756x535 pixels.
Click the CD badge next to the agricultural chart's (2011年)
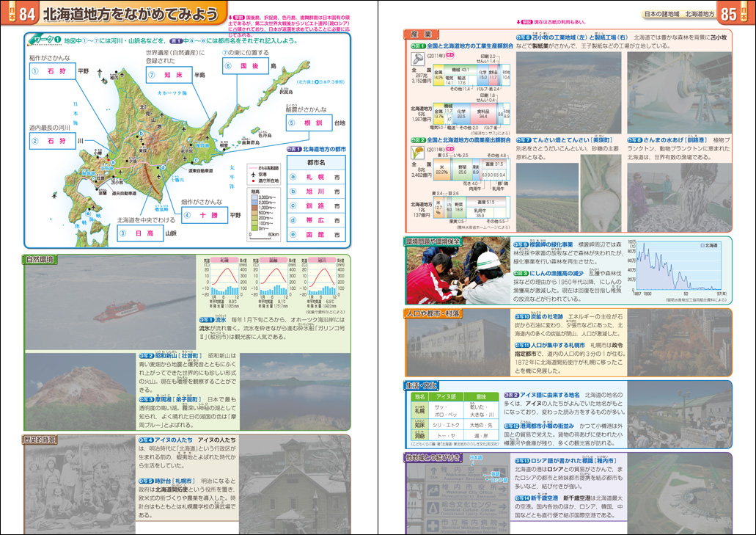(449, 149)
